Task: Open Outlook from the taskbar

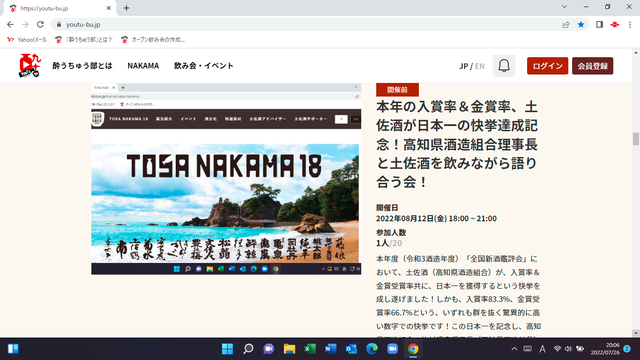Action: pyautogui.click(x=351, y=349)
